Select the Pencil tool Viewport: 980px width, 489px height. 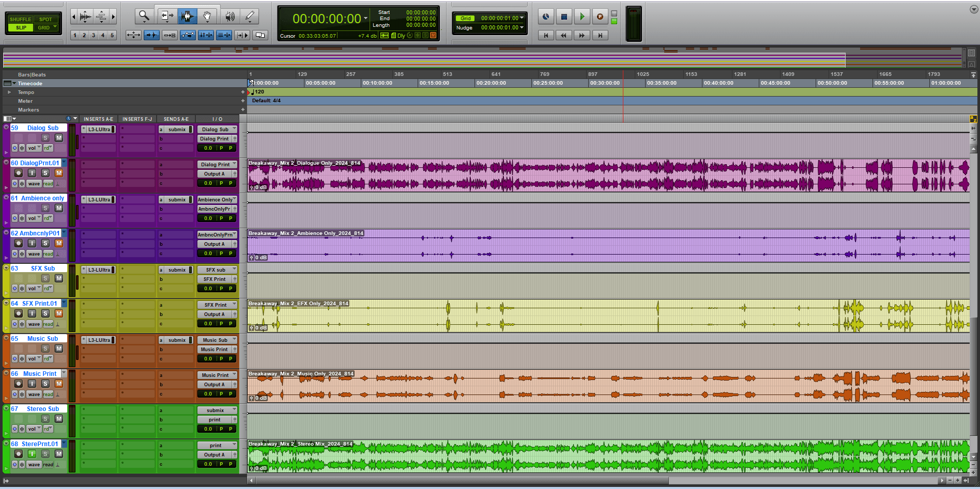(x=250, y=17)
